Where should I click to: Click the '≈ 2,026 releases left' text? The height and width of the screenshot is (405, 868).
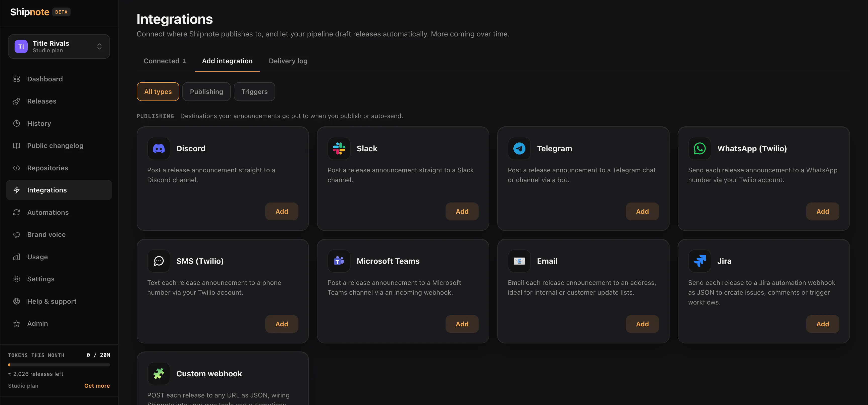pos(36,374)
